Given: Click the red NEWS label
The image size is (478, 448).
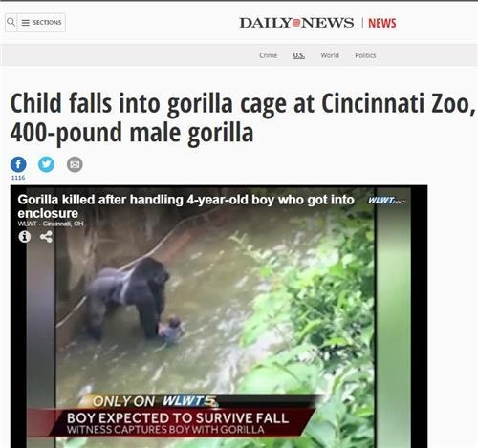Looking at the screenshot, I should pos(382,23).
